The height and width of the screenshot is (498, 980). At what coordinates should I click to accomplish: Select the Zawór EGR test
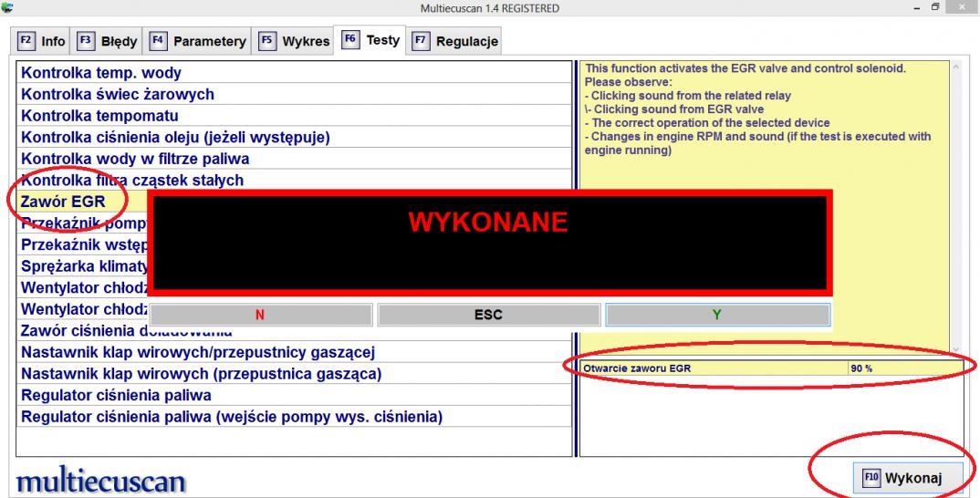pyautogui.click(x=82, y=202)
